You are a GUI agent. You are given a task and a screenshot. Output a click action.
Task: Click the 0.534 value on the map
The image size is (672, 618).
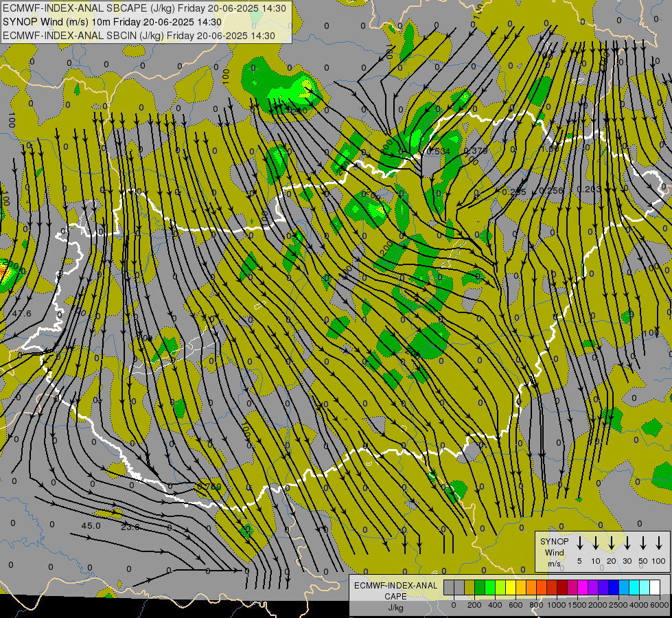point(438,151)
